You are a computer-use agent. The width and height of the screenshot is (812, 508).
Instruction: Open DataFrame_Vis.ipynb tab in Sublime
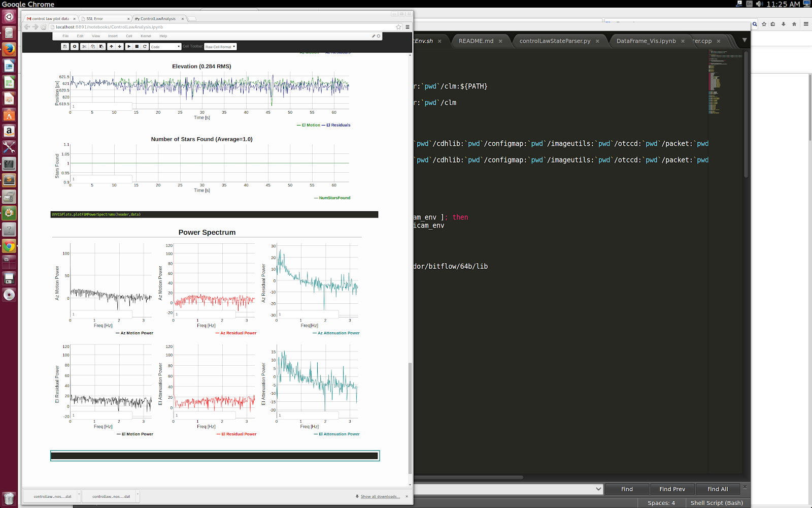pyautogui.click(x=646, y=41)
